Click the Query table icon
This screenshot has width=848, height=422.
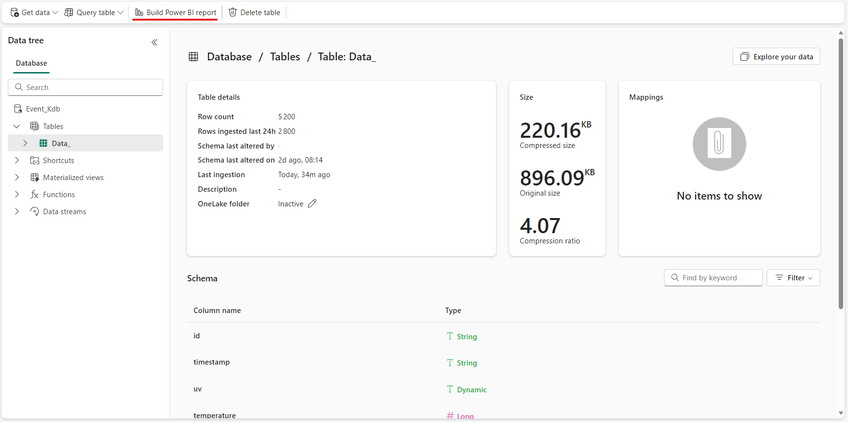tap(69, 12)
